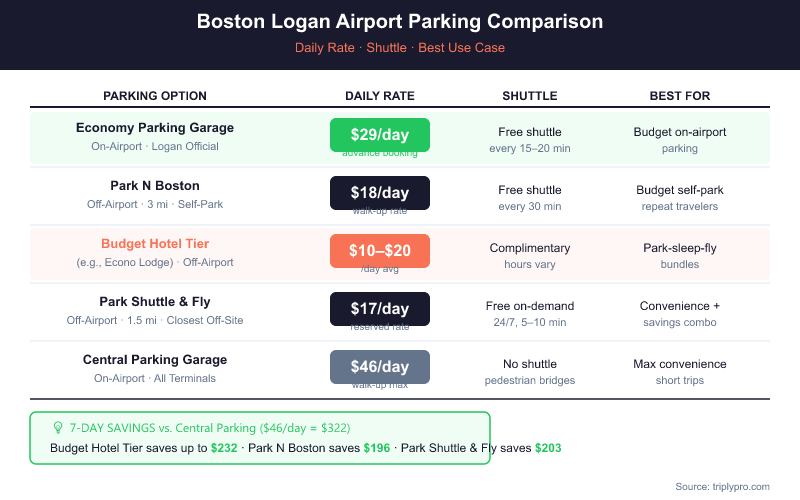The width and height of the screenshot is (800, 500).
Task: Click the Best For column header
Action: [680, 96]
